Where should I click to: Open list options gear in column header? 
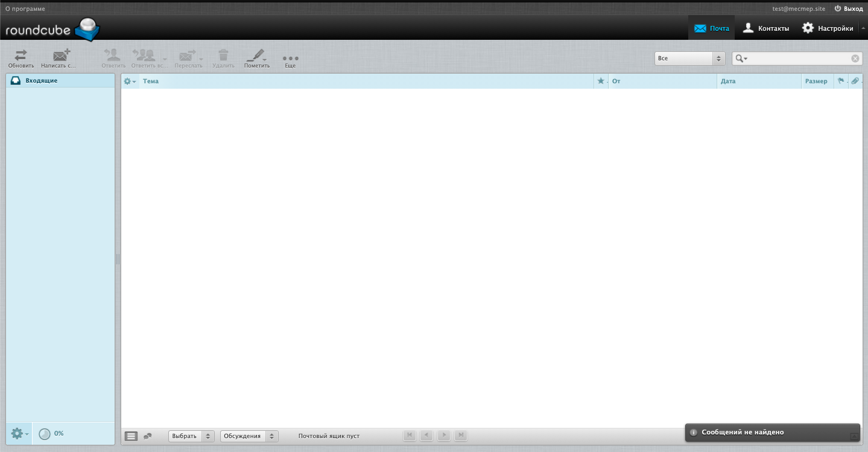[x=130, y=81]
